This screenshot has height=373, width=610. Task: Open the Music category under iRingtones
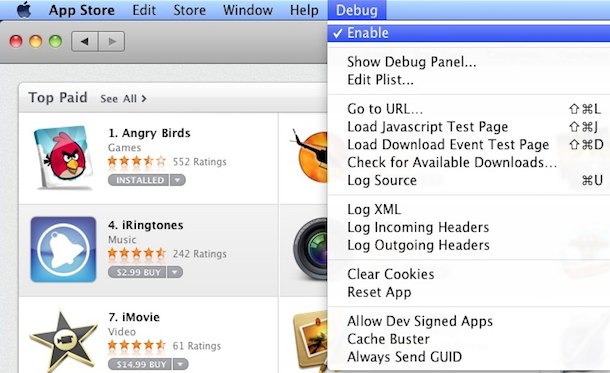click(x=122, y=240)
